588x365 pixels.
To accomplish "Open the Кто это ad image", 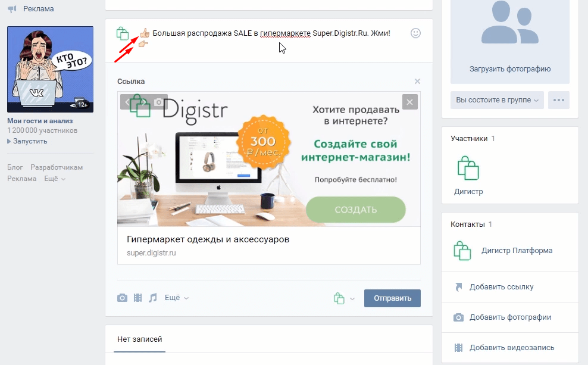I will [50, 70].
